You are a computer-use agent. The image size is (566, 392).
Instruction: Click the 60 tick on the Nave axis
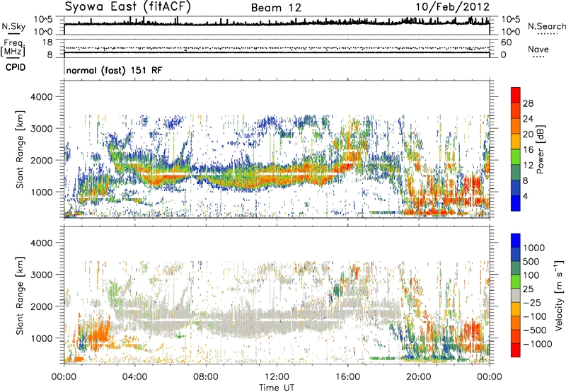click(507, 42)
